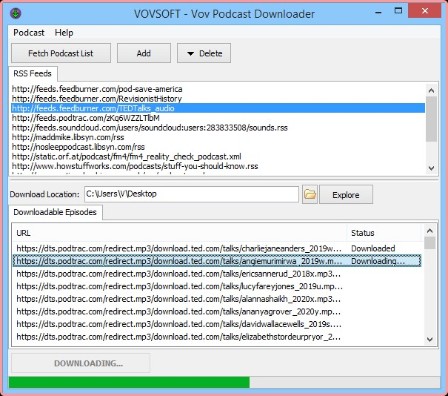Image resolution: width=448 pixels, height=396 pixels.
Task: Click the Explore button
Action: pos(346,195)
